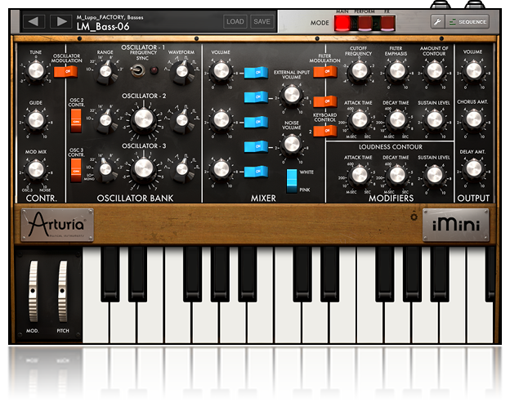Click the Glide knob
The width and height of the screenshot is (510, 420).
coord(36,120)
